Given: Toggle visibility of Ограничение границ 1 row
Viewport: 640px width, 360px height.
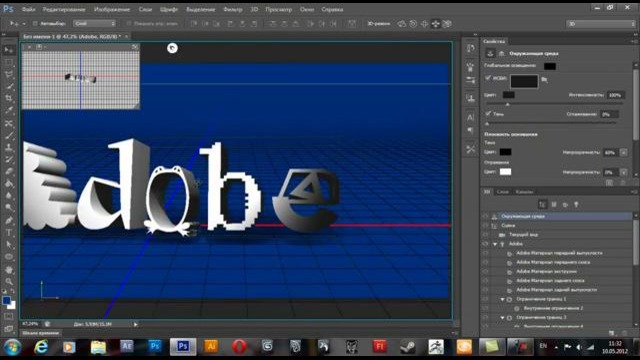Looking at the screenshot, I should coord(485,299).
